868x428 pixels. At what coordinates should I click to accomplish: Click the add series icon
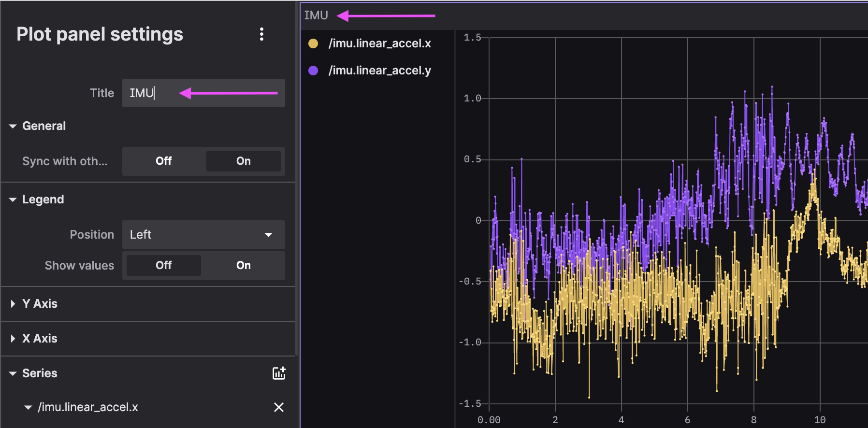279,373
